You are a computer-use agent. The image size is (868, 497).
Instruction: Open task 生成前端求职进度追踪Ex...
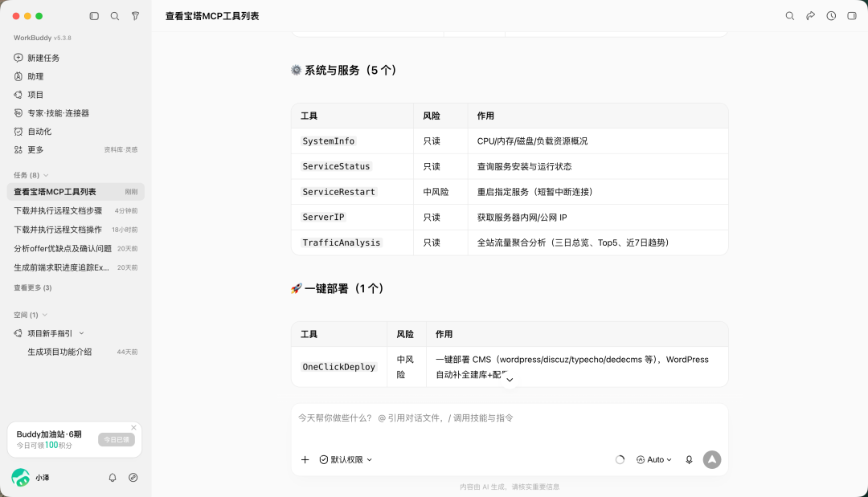pos(76,267)
